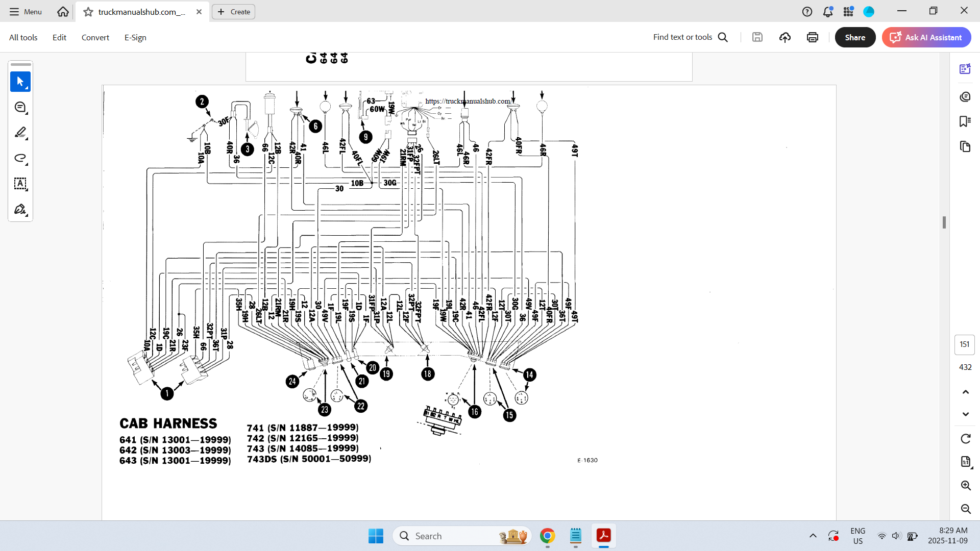Upload the file to cloud storage
Image resolution: width=980 pixels, height=551 pixels.
pos(785,37)
